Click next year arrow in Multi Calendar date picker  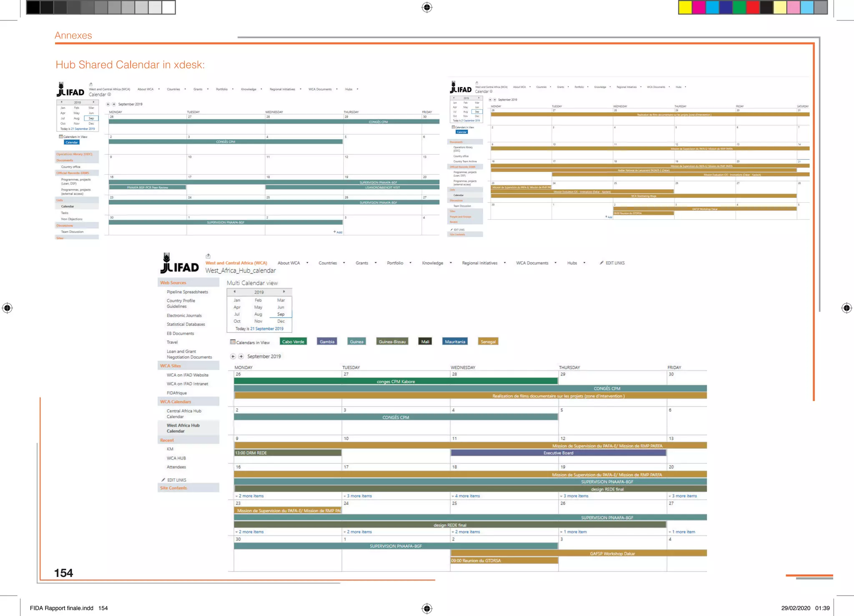(284, 292)
